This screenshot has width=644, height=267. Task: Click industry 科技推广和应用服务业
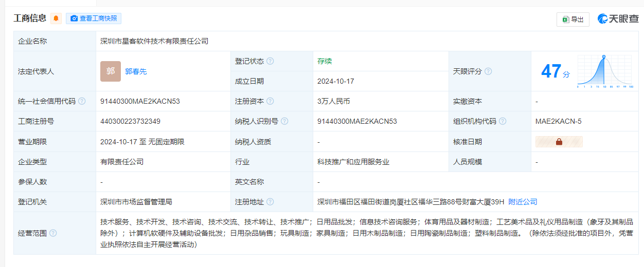[353, 162]
